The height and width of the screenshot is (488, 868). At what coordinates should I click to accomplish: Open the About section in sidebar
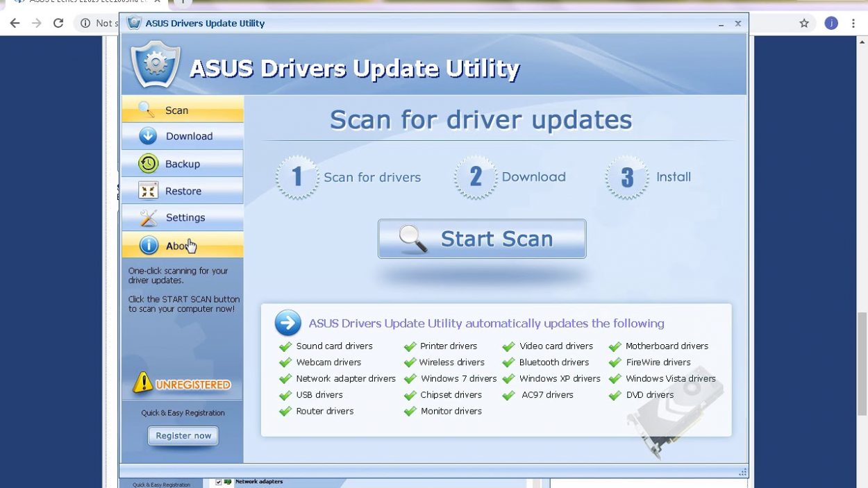183,245
